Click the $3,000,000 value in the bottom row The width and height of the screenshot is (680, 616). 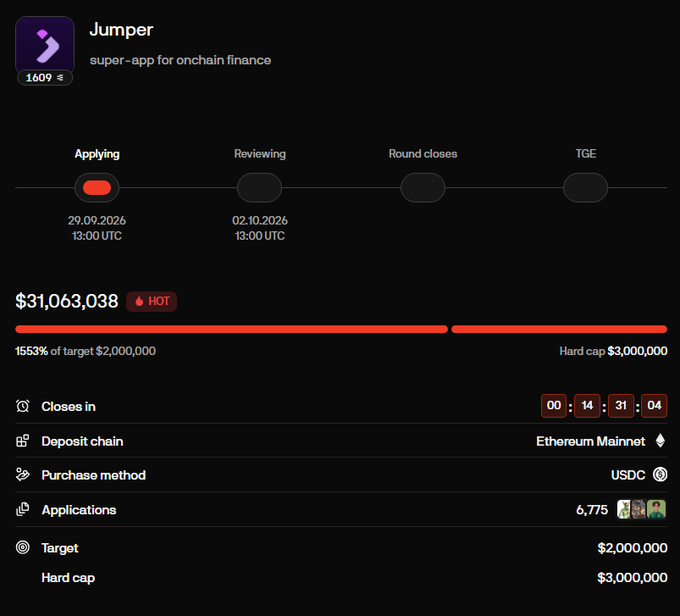click(632, 577)
